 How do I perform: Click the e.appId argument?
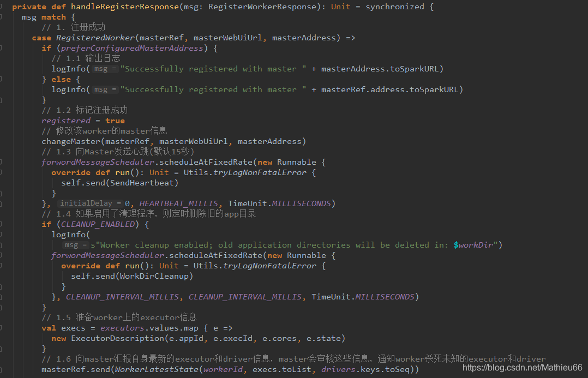coord(186,338)
